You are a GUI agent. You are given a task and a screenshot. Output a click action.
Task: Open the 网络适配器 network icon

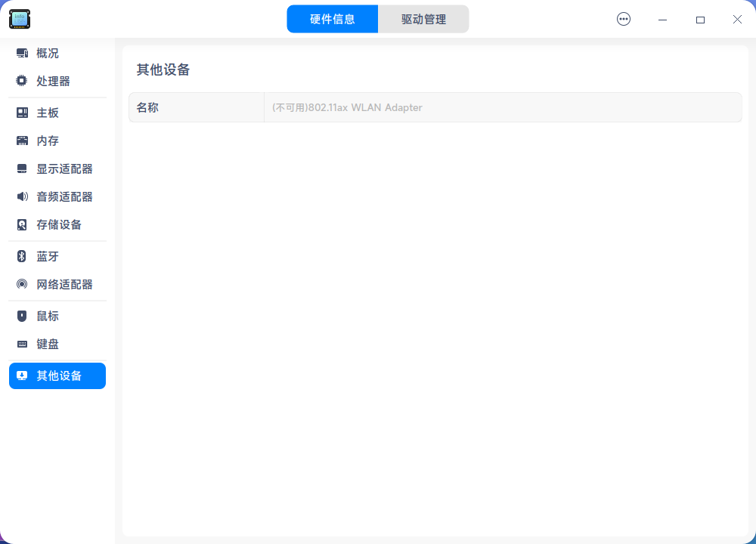pos(21,284)
